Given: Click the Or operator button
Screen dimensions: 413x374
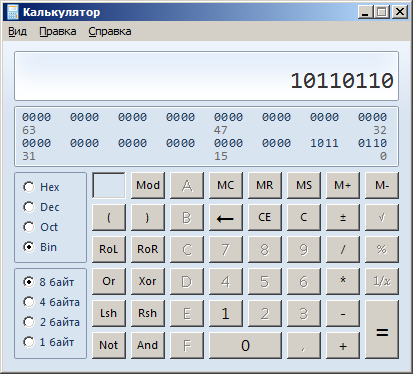Looking at the screenshot, I should pyautogui.click(x=109, y=282).
